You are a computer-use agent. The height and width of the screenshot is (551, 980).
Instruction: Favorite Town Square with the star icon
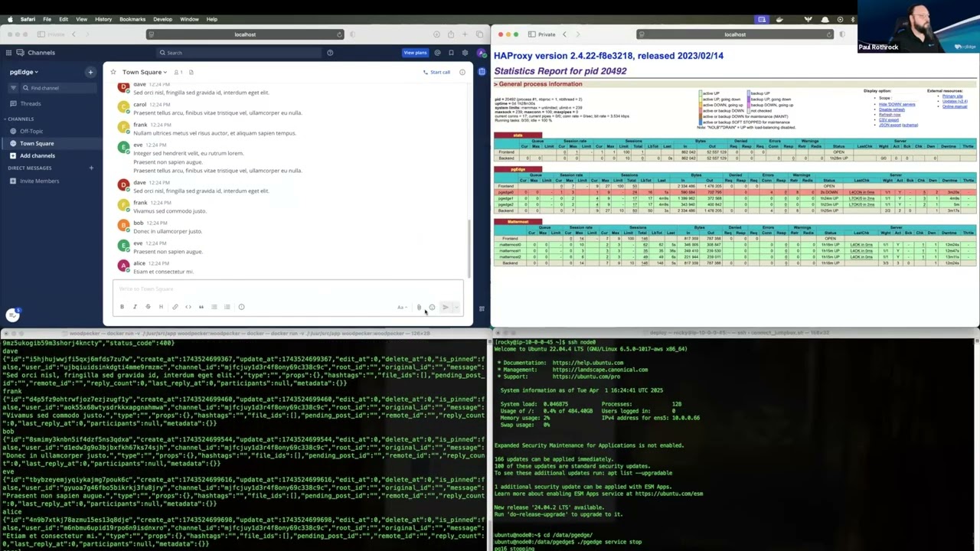pyautogui.click(x=113, y=72)
